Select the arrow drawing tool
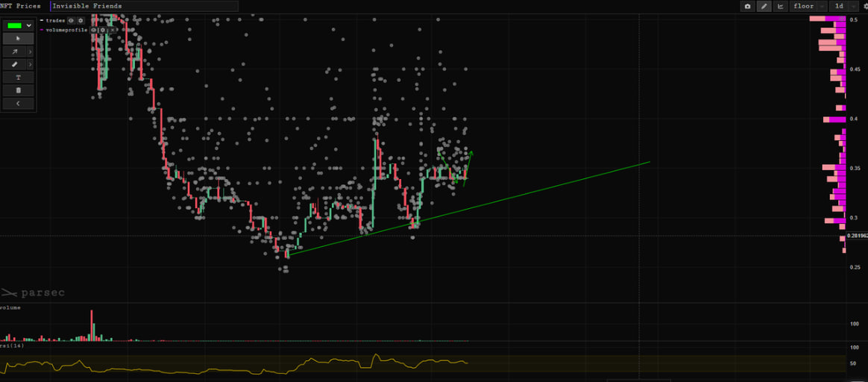The width and height of the screenshot is (868, 382). click(x=14, y=51)
